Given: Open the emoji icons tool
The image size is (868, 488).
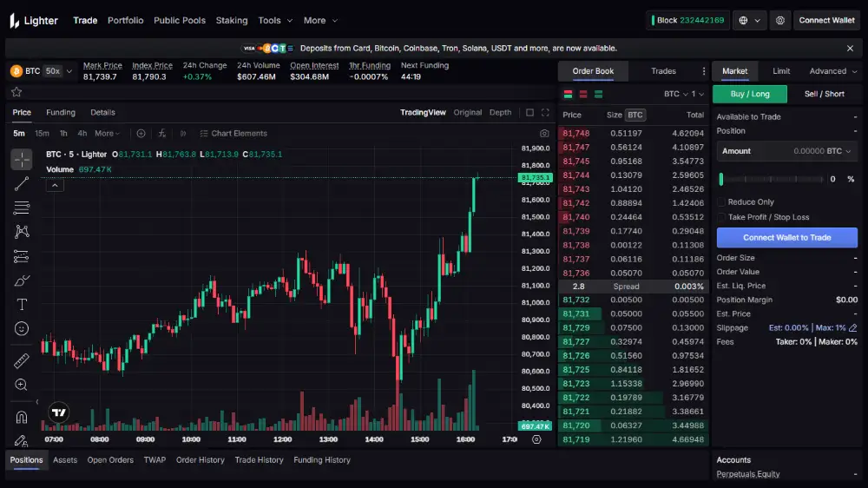Looking at the screenshot, I should (x=22, y=328).
